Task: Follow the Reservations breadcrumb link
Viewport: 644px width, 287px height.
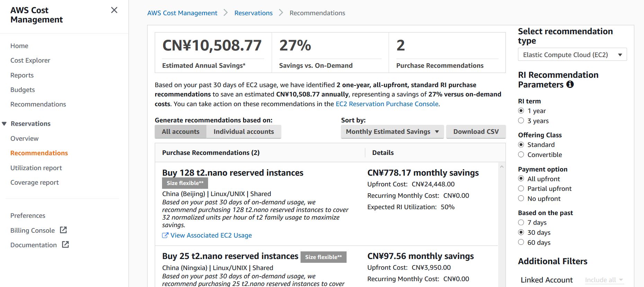Action: click(253, 13)
